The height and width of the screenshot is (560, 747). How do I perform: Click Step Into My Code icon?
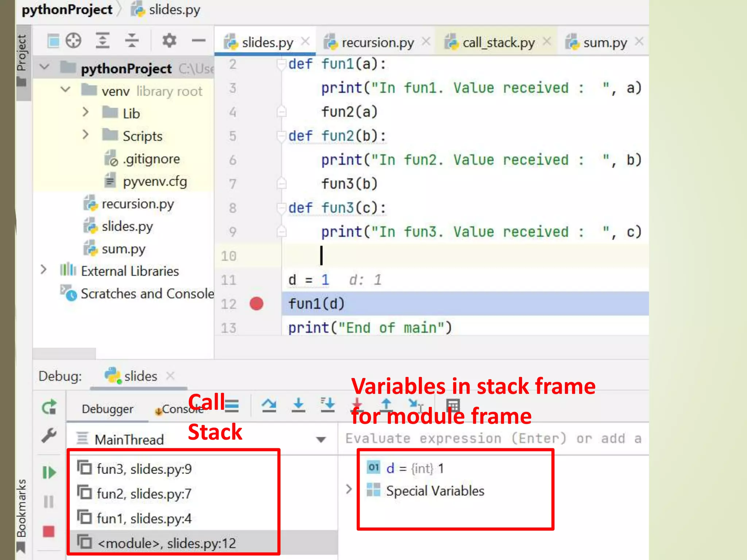click(x=328, y=405)
